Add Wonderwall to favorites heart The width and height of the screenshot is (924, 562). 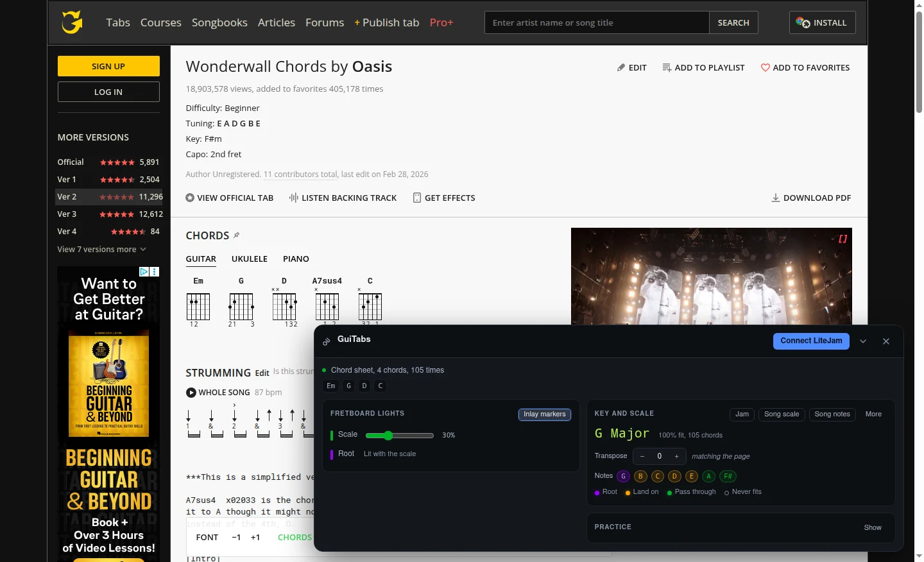pos(805,67)
